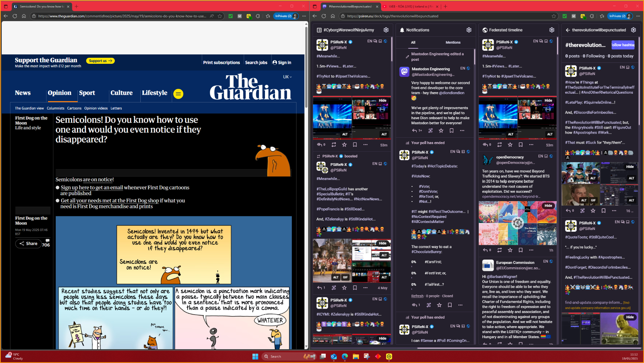Favourite the post dated 4 May
Image resolution: width=644 pixels, height=363 pixels.
344,288
